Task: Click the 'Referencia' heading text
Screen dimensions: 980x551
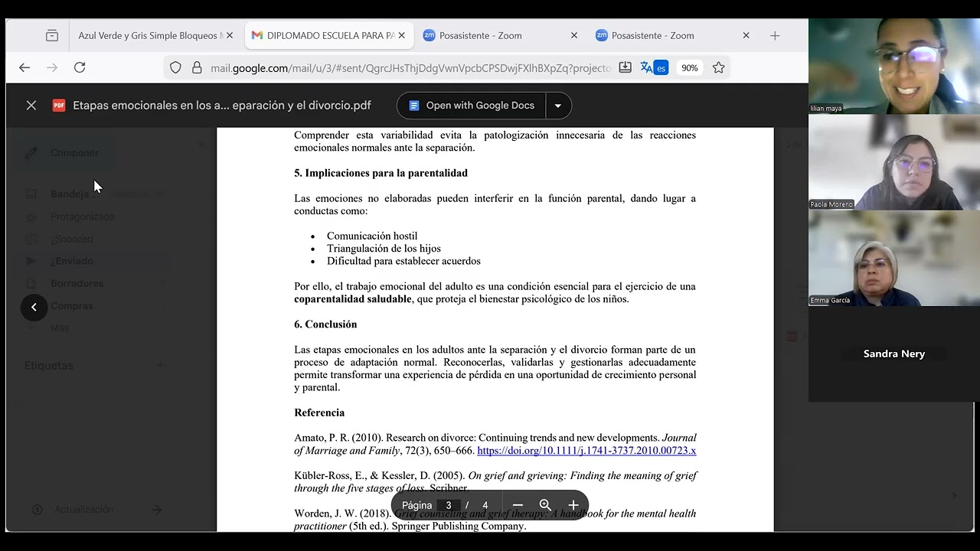Action: pos(319,412)
